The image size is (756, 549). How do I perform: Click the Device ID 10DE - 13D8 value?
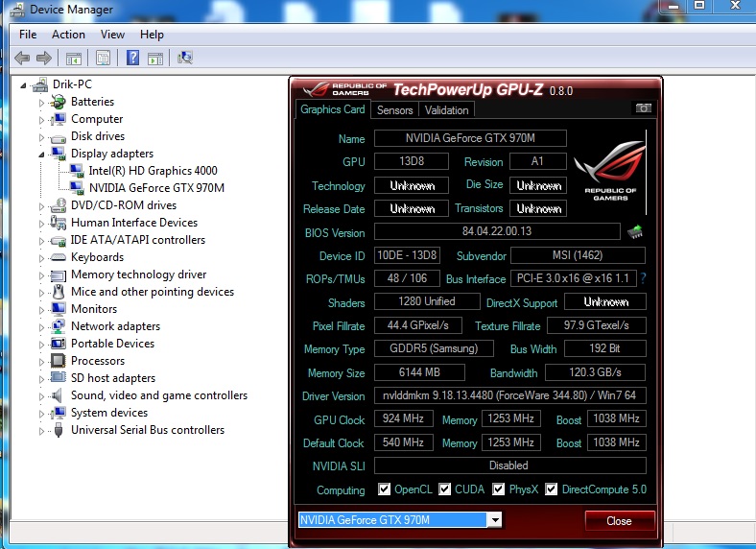click(407, 254)
